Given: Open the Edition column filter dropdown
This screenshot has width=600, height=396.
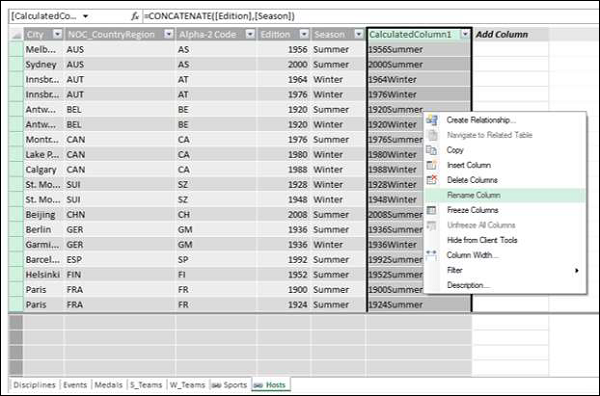Looking at the screenshot, I should coord(304,34).
